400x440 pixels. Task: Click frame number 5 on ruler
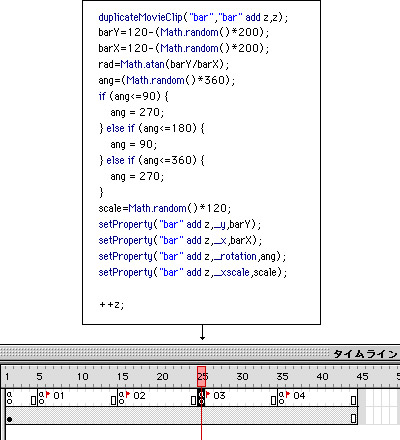click(x=39, y=377)
